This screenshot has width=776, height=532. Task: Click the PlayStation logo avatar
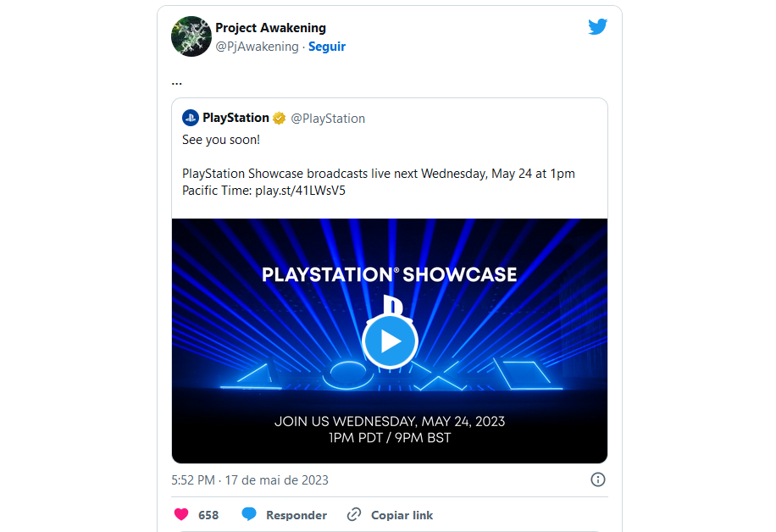(x=191, y=118)
